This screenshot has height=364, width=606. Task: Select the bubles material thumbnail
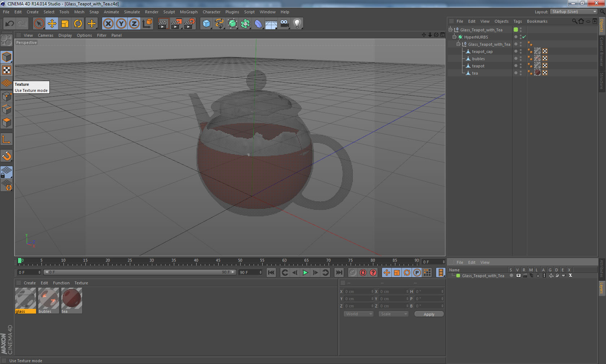coord(49,300)
